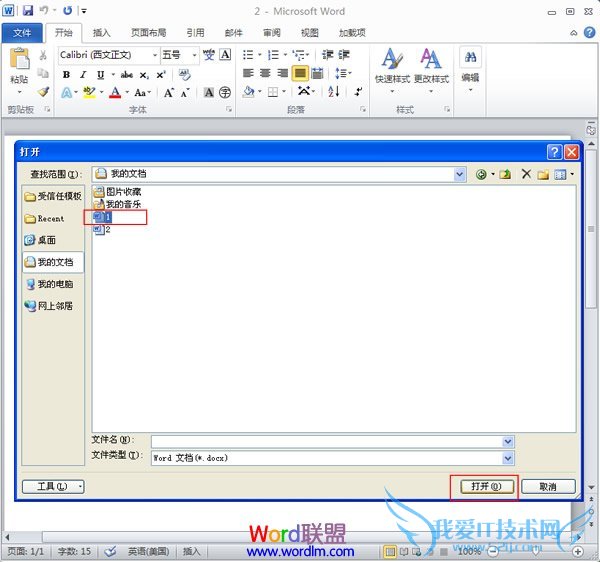Toggle Justify alignment
The height and width of the screenshot is (562, 600).
click(x=300, y=73)
